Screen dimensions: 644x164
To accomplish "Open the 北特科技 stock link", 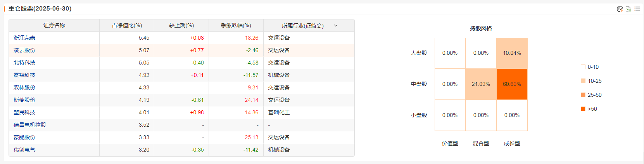I will [24, 63].
